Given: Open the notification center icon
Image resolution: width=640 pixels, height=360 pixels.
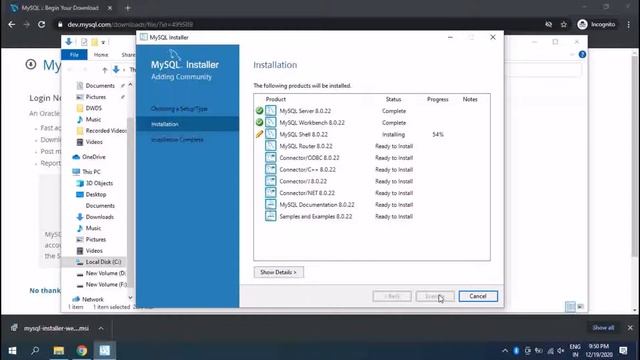Looking at the screenshot, I should [x=623, y=350].
